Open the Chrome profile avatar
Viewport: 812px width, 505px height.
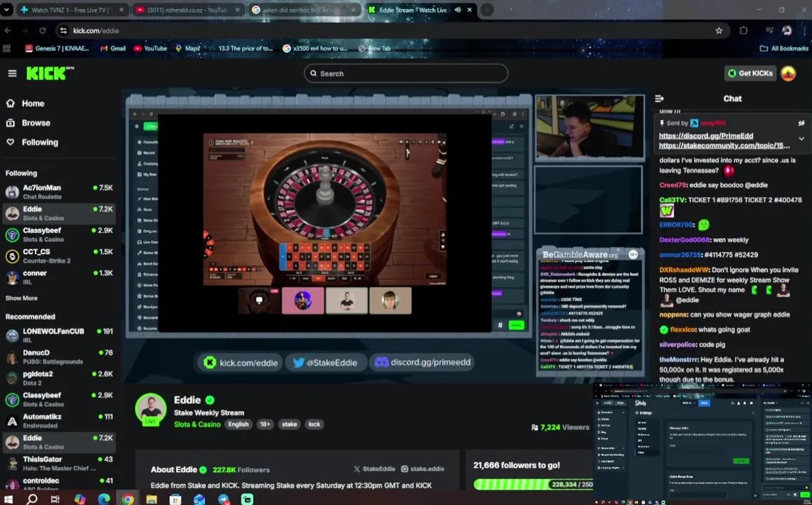pyautogui.click(x=787, y=31)
